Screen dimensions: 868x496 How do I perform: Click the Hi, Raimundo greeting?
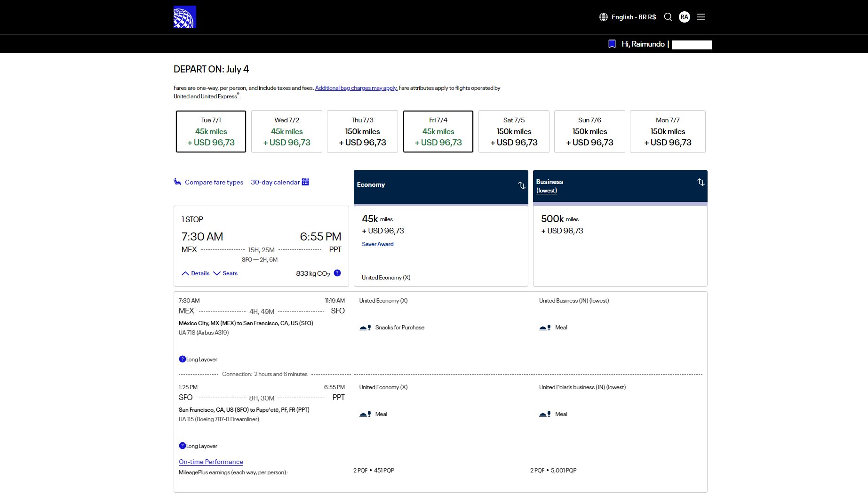pos(643,44)
